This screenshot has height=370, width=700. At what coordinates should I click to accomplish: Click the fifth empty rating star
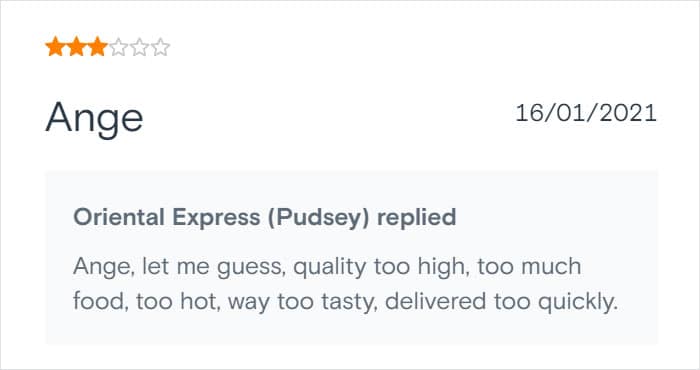tap(139, 47)
